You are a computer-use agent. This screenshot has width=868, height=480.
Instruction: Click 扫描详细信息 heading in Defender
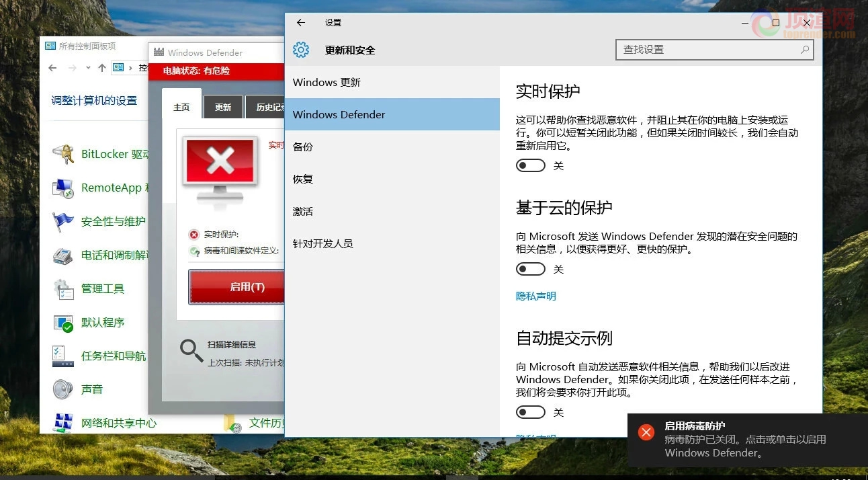pyautogui.click(x=232, y=344)
